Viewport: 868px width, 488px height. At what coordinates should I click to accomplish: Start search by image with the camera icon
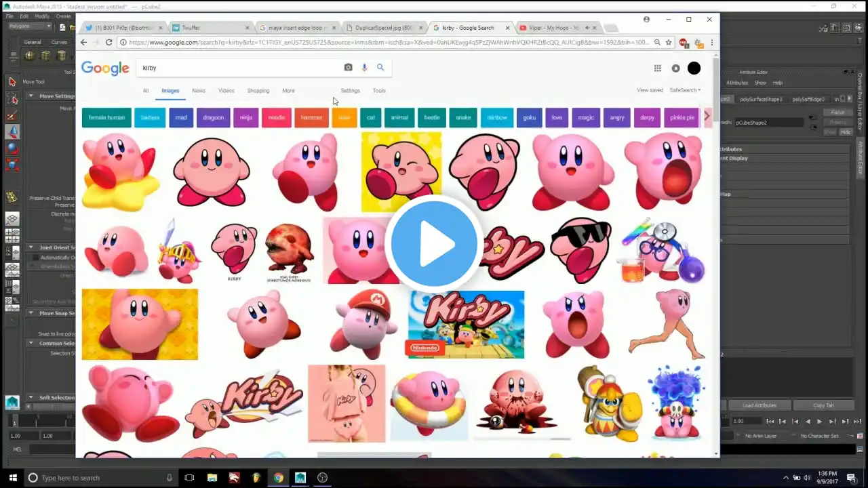click(349, 68)
